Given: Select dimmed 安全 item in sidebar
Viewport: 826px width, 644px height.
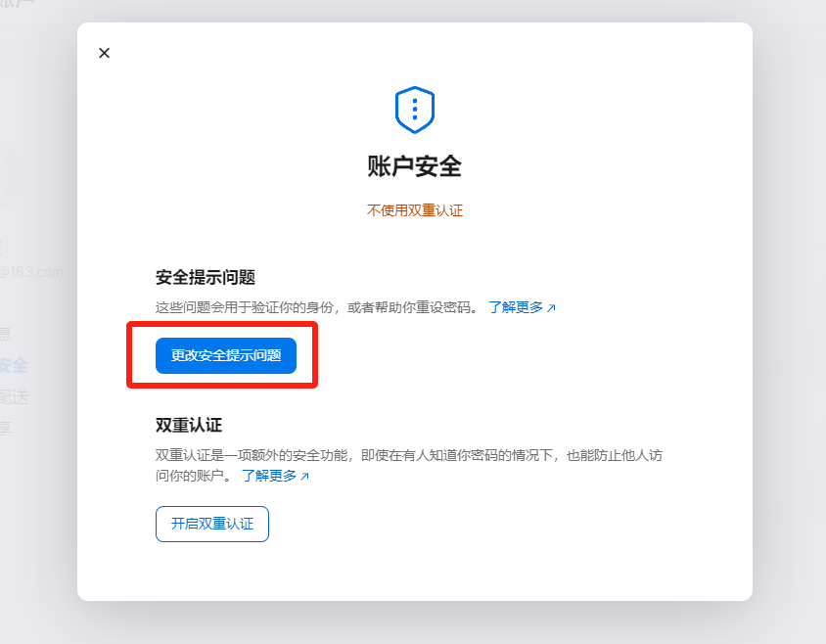Looking at the screenshot, I should click(x=14, y=365).
